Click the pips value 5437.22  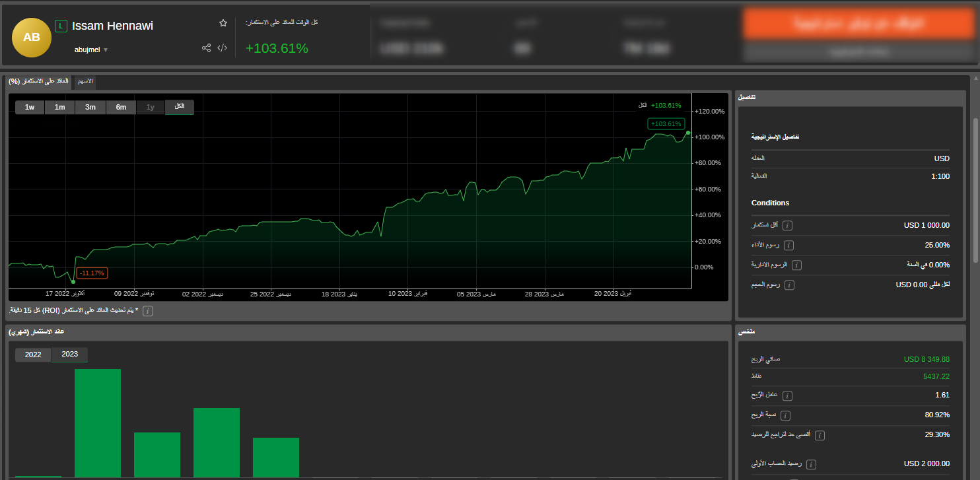click(936, 376)
